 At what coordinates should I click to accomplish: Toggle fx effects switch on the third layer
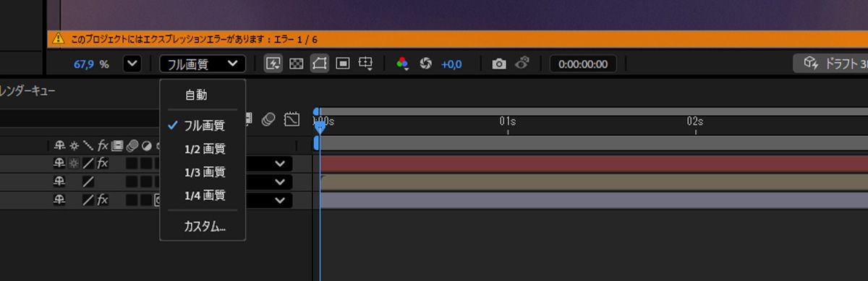click(103, 199)
